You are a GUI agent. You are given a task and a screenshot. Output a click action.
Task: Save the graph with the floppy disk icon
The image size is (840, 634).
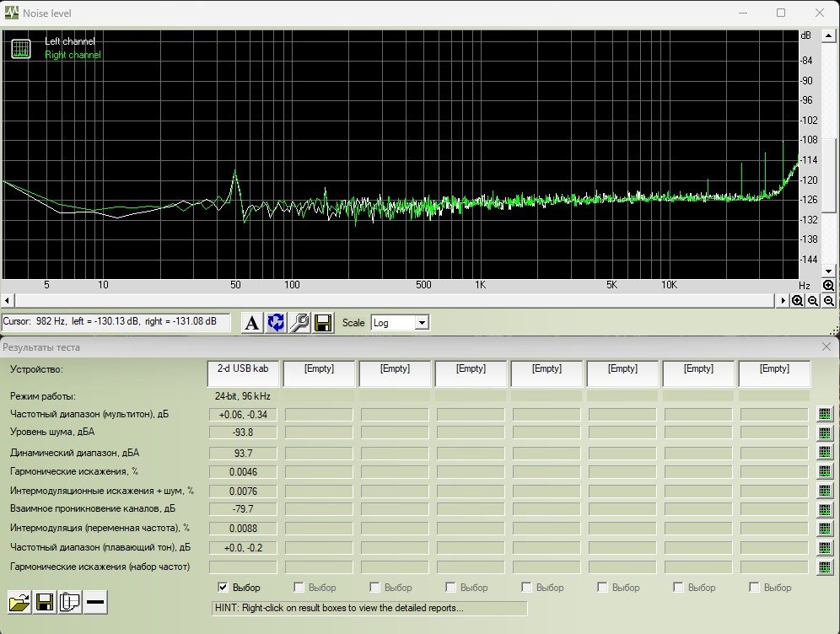coord(321,323)
